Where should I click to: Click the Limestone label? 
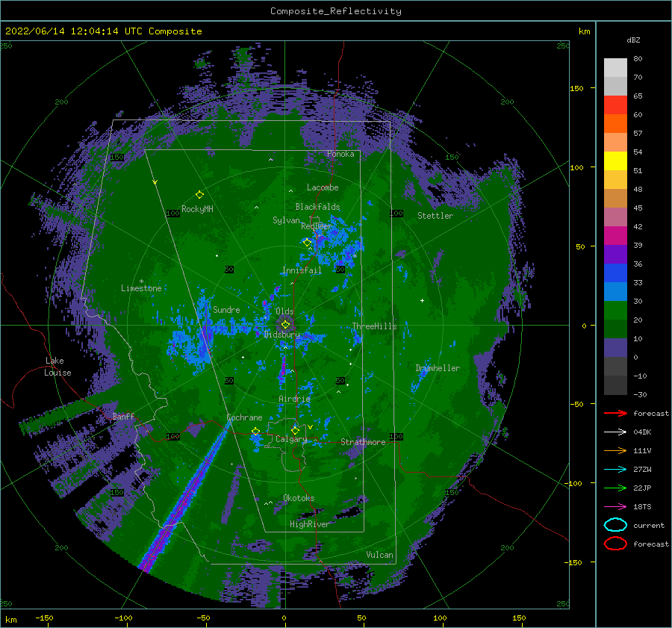[x=141, y=288]
